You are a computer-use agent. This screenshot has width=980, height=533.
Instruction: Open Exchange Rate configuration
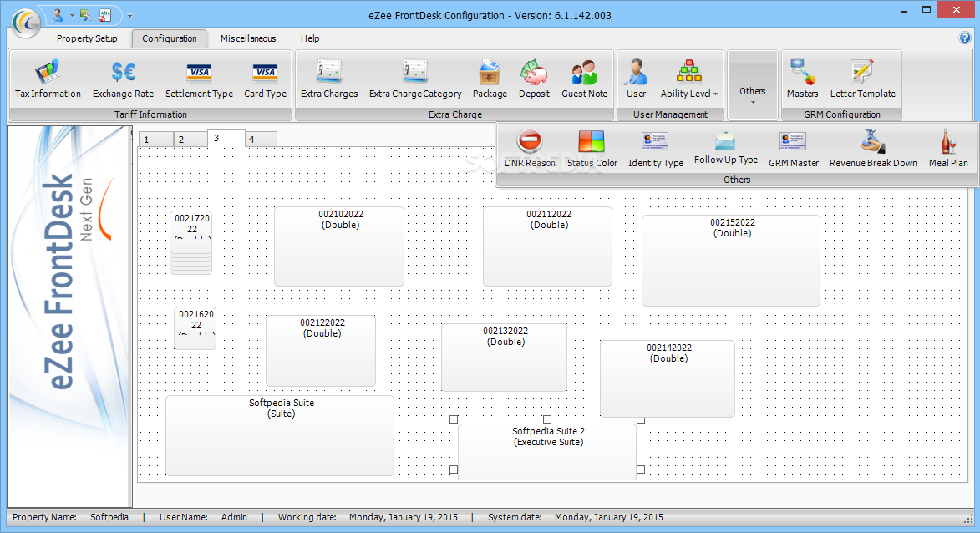click(x=123, y=79)
